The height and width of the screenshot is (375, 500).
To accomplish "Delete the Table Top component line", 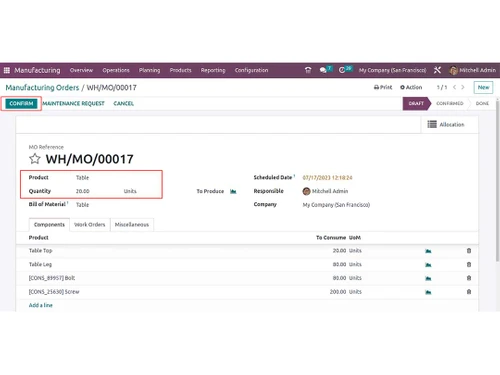I will click(x=469, y=251).
